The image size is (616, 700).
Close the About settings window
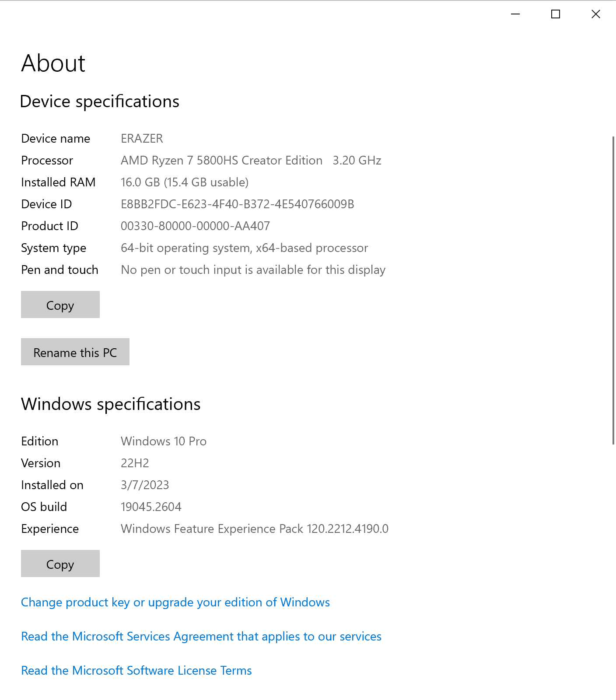click(595, 14)
